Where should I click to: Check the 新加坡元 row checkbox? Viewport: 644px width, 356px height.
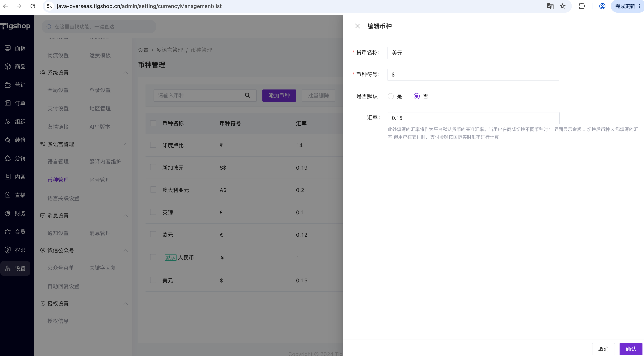point(153,167)
